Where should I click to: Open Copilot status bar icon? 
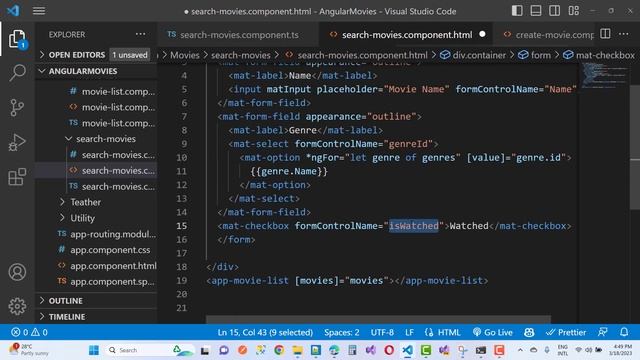529,332
